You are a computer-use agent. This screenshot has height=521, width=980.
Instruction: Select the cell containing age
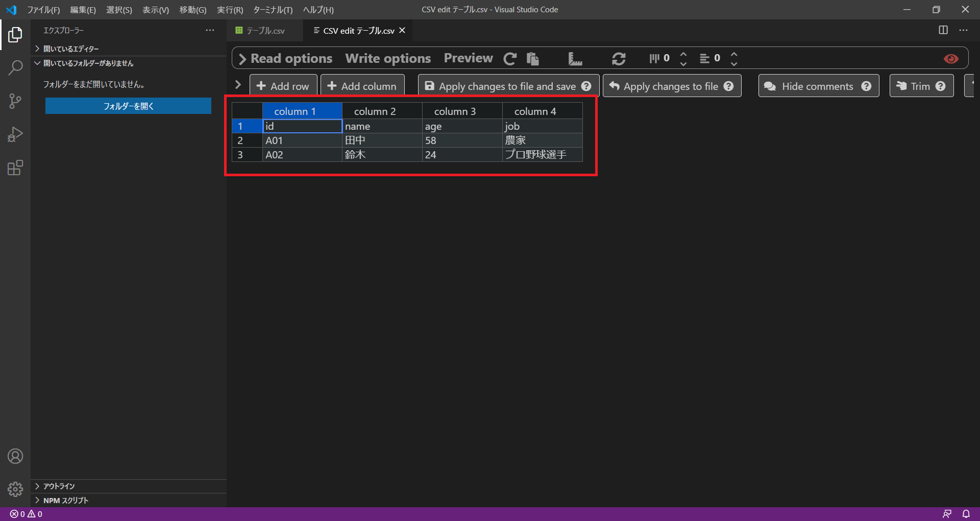click(x=462, y=126)
